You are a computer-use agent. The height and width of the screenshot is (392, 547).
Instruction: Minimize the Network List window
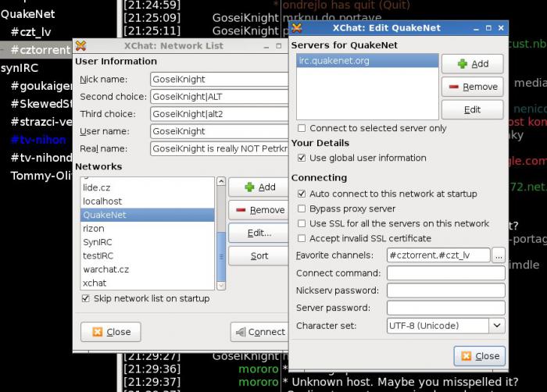point(266,46)
